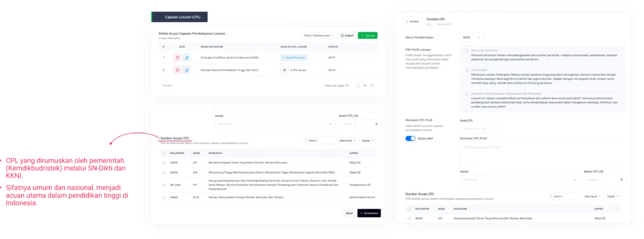The image size is (644, 239).
Task: Open the Pilih Aspek dropdown in Tambah CPL form
Action: pyautogui.click(x=519, y=179)
